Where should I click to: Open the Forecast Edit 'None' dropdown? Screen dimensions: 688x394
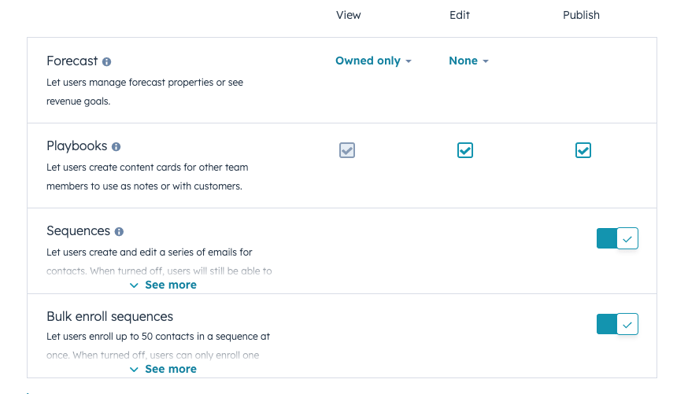click(468, 61)
